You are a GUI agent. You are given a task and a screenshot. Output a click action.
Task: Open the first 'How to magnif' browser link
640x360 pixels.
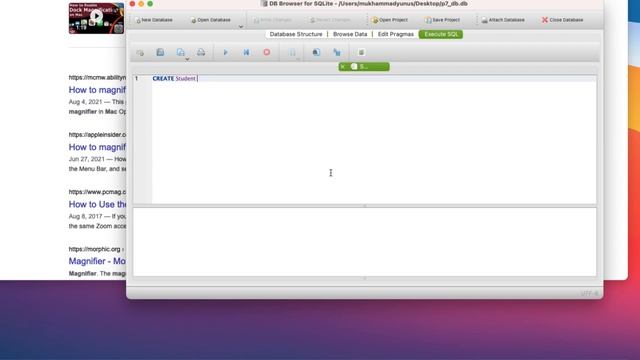pos(97,90)
